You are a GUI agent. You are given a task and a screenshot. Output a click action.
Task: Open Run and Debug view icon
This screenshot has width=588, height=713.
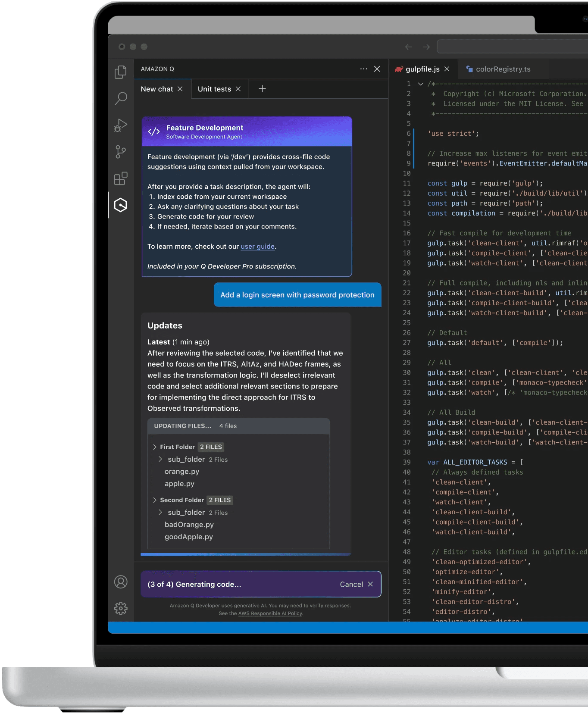[x=121, y=125]
